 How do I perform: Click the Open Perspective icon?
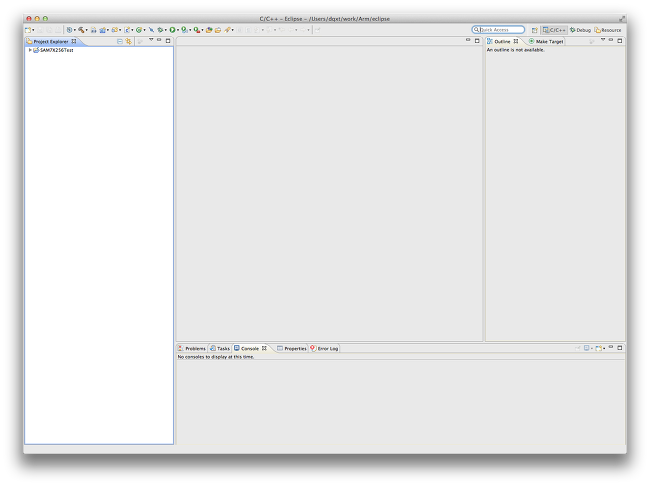[x=534, y=30]
